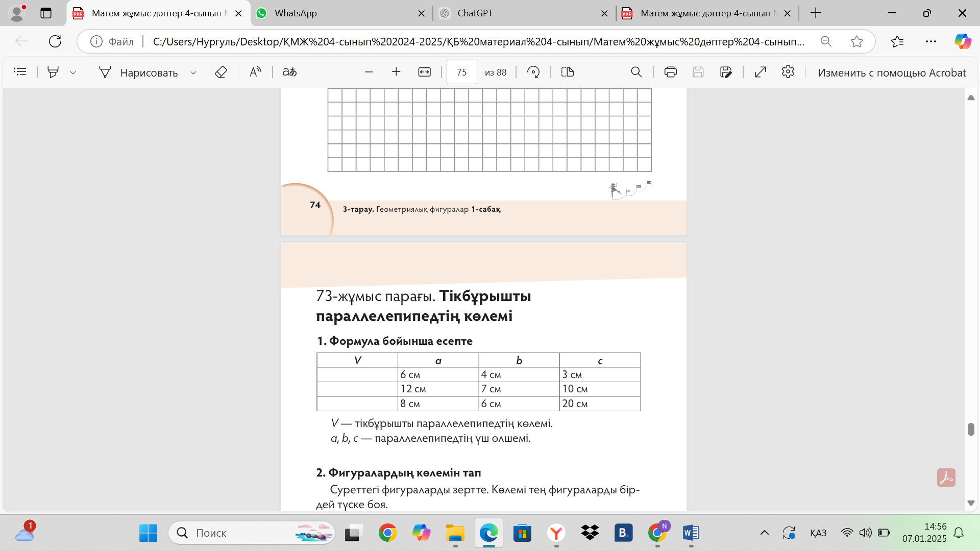Viewport: 980px width, 551px height.
Task: Print the PDF document
Action: 671,72
